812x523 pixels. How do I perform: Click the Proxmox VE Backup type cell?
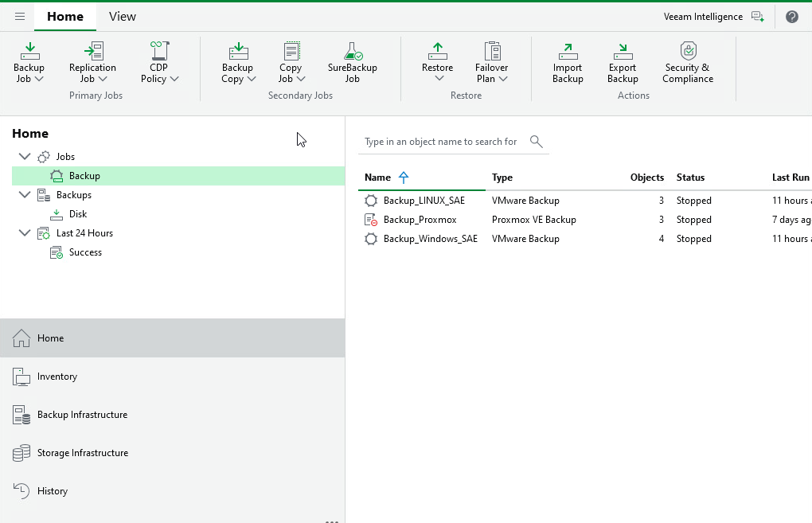(x=534, y=220)
